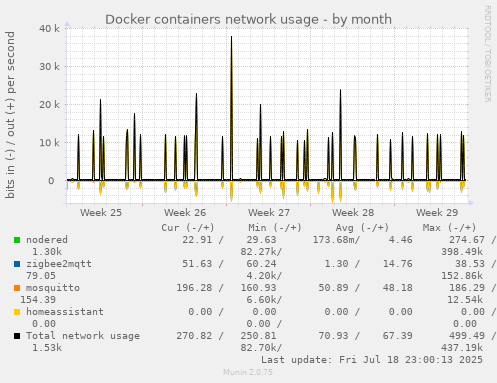This screenshot has width=497, height=383.
Task: Select the mosquitto legend label
Action: 53,288
